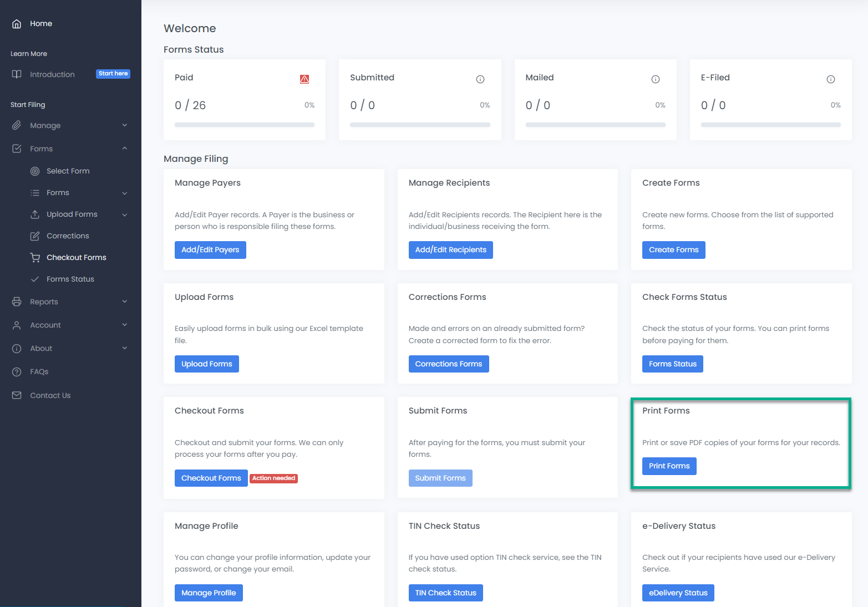Click the shopping cart Checkout Forms icon
Viewport: 868px width, 607px height.
coord(35,258)
